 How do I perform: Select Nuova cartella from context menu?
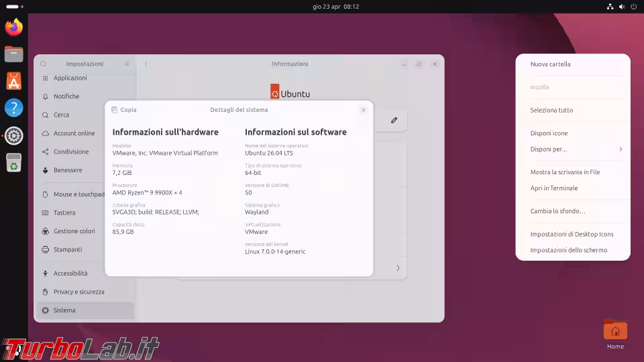pos(550,64)
